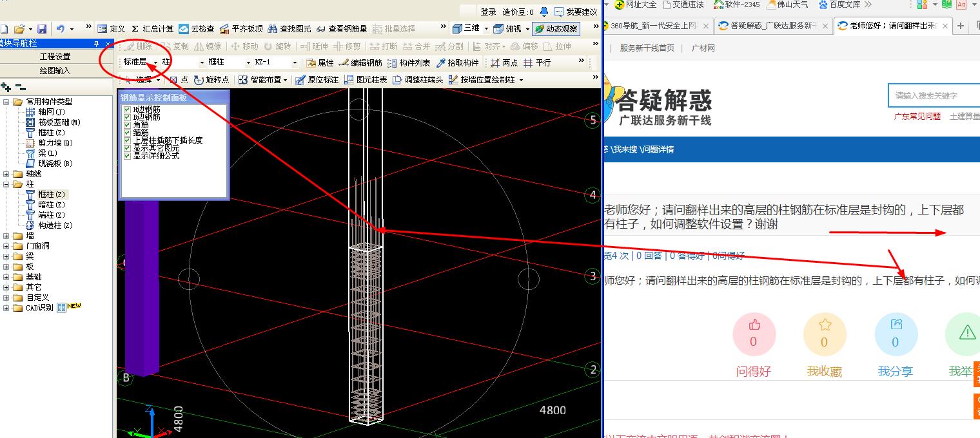Toggle 显示其它图元 checkbox
This screenshot has width=980, height=438.
[127, 148]
